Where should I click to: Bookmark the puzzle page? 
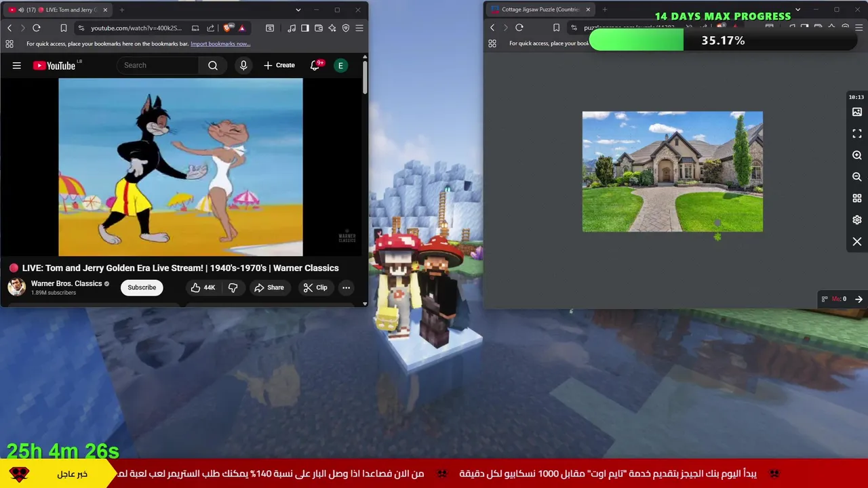tap(556, 28)
